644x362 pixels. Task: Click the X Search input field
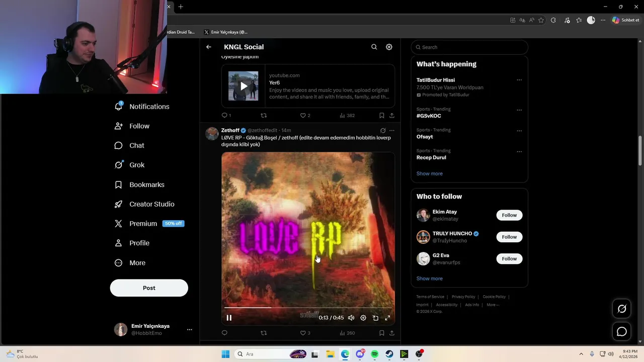[x=469, y=47]
